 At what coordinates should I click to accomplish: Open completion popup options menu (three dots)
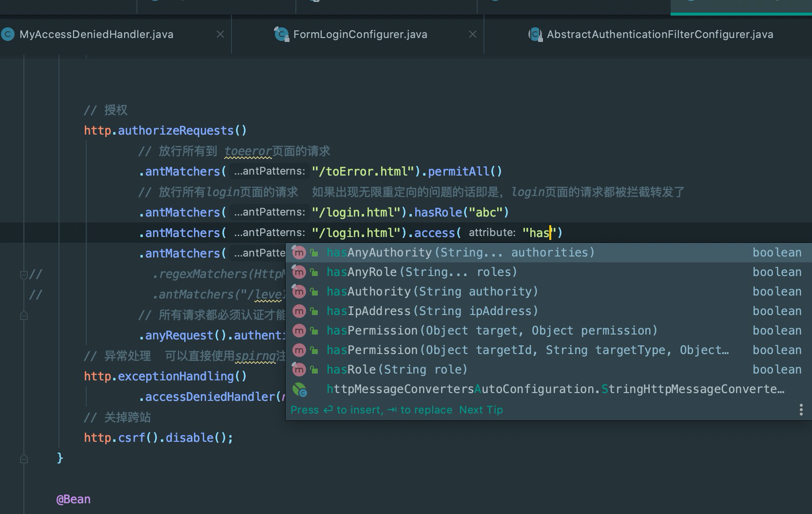(801, 410)
